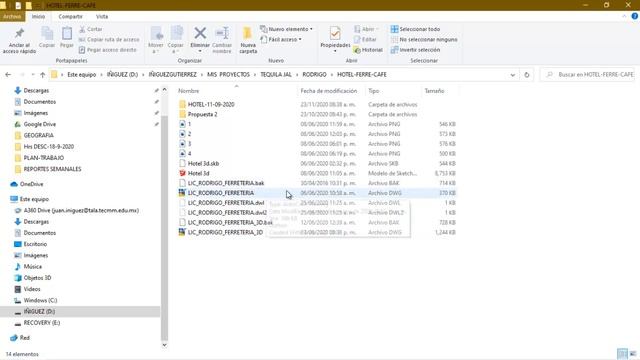The image size is (640, 360).
Task: Sort by the Nombre column header
Action: (189, 91)
